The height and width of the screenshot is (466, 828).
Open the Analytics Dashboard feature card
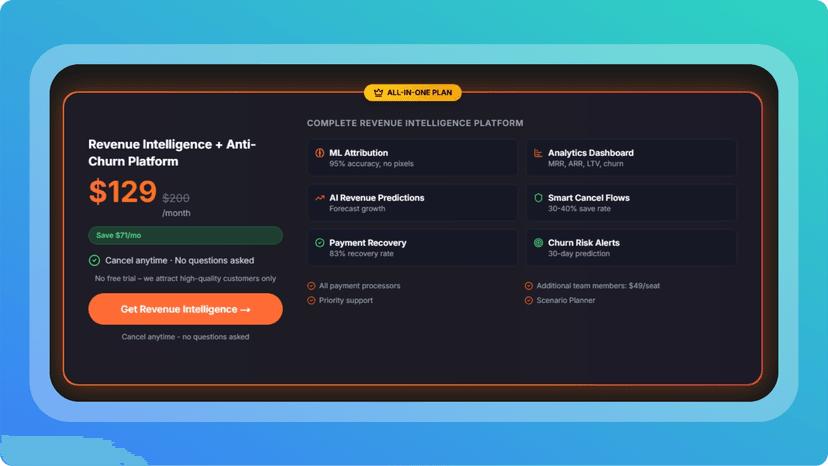point(631,157)
